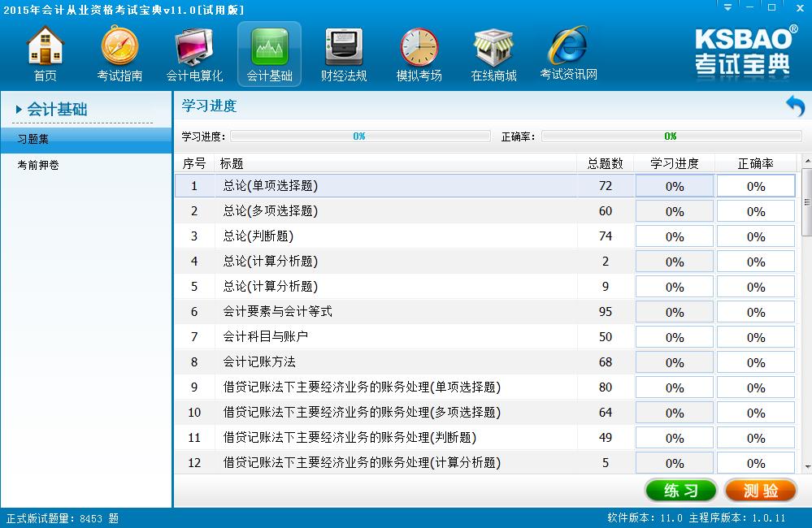The height and width of the screenshot is (528, 812).
Task: Click the 正确率 progress bar at top
Action: pos(671,136)
